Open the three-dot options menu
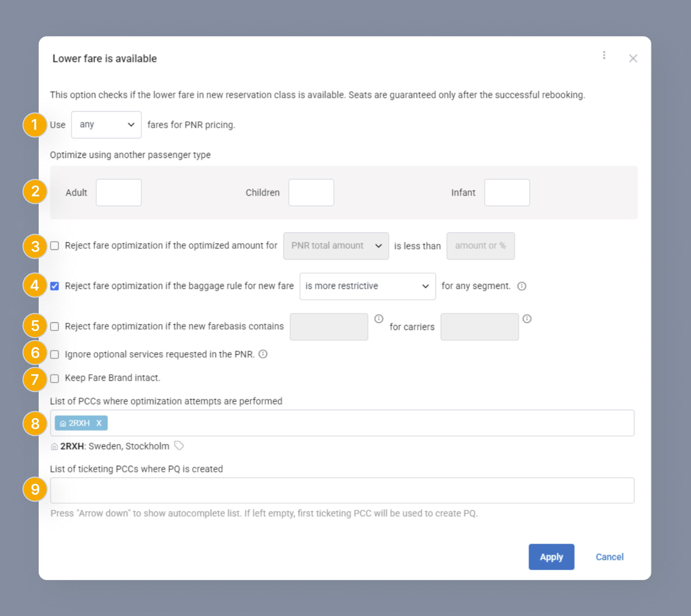 604,55
